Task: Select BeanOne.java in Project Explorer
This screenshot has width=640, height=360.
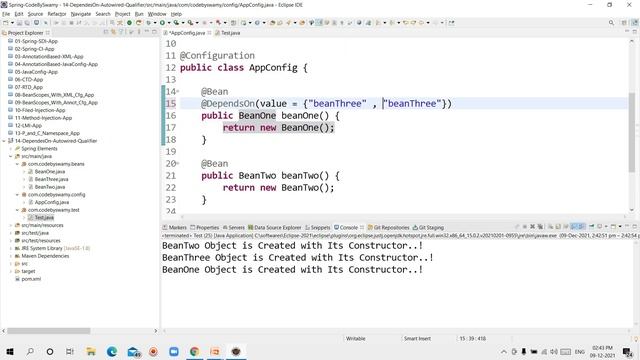Action: click(47, 172)
